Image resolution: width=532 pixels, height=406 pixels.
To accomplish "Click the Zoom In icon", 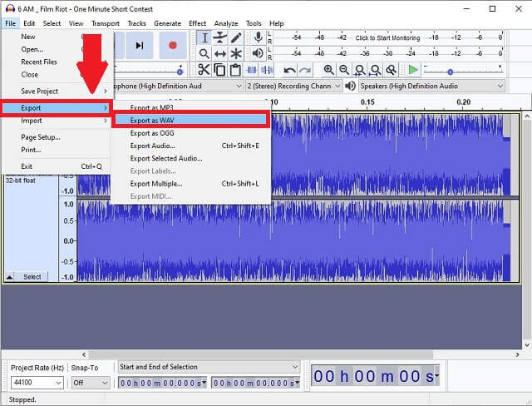I will click(328, 70).
